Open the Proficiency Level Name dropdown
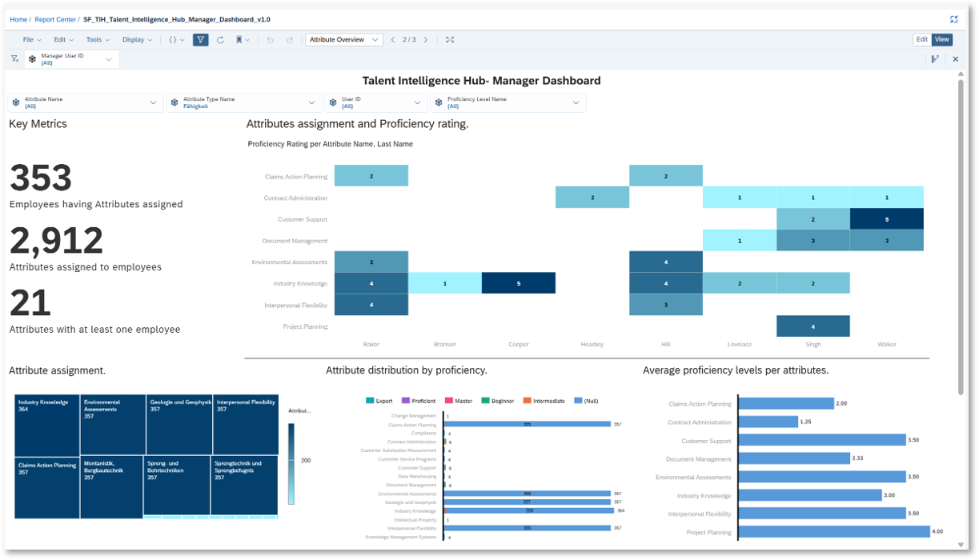This screenshot has height=560, width=979. (x=576, y=102)
